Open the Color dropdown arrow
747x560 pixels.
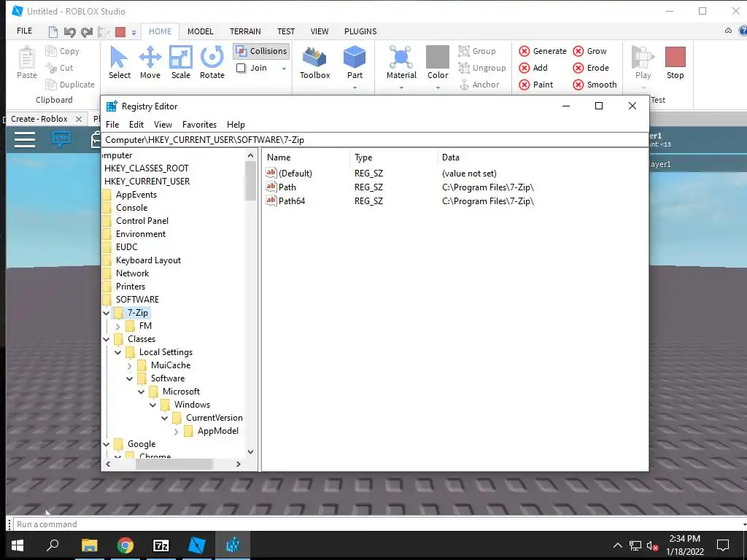[x=438, y=87]
